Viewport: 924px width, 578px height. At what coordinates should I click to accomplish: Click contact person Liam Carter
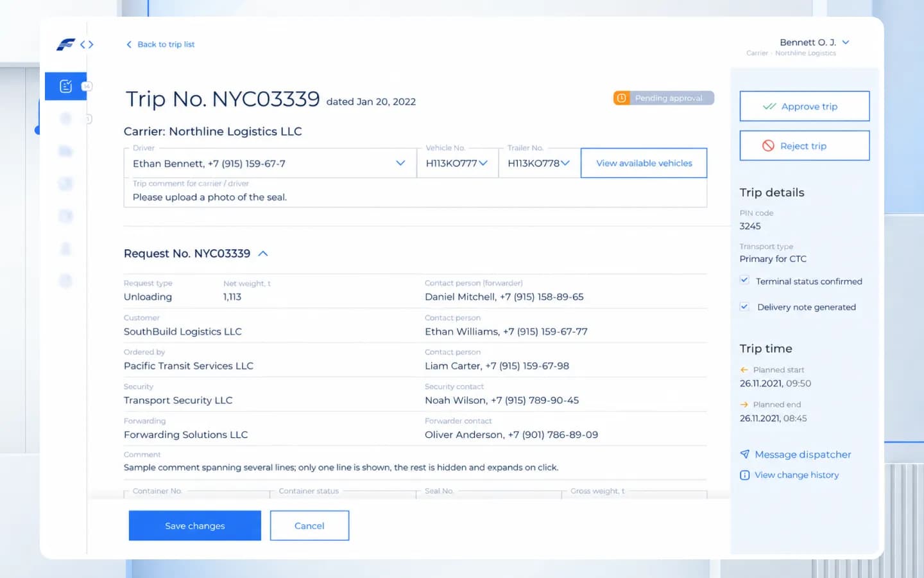[x=497, y=366]
